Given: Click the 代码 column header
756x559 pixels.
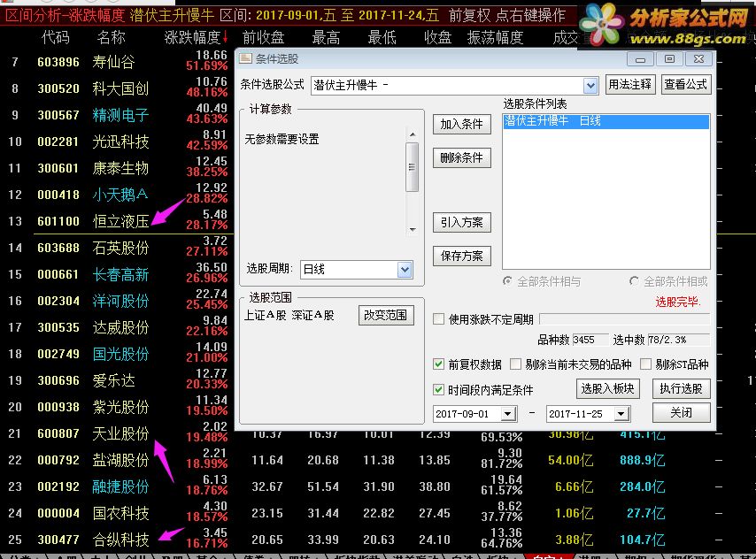Looking at the screenshot, I should (56, 37).
